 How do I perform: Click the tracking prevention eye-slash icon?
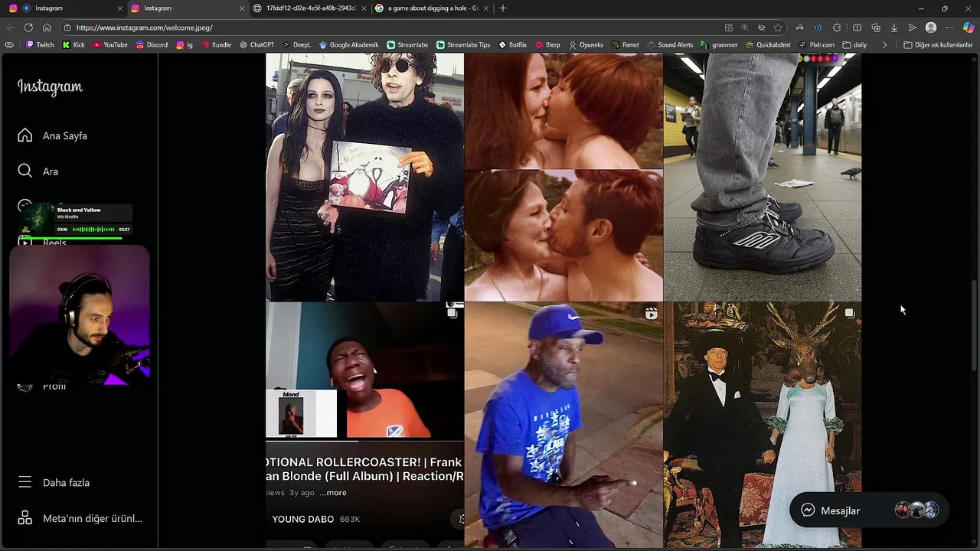point(761,28)
